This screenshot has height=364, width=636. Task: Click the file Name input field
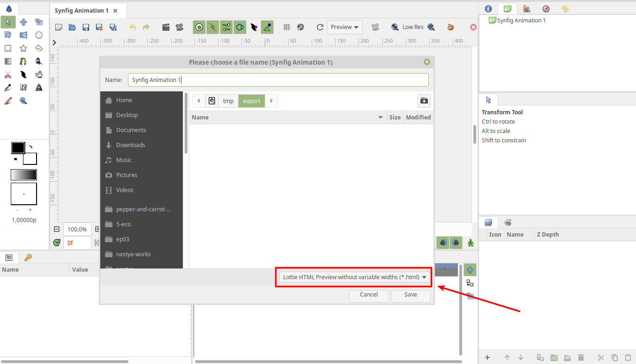tap(278, 80)
